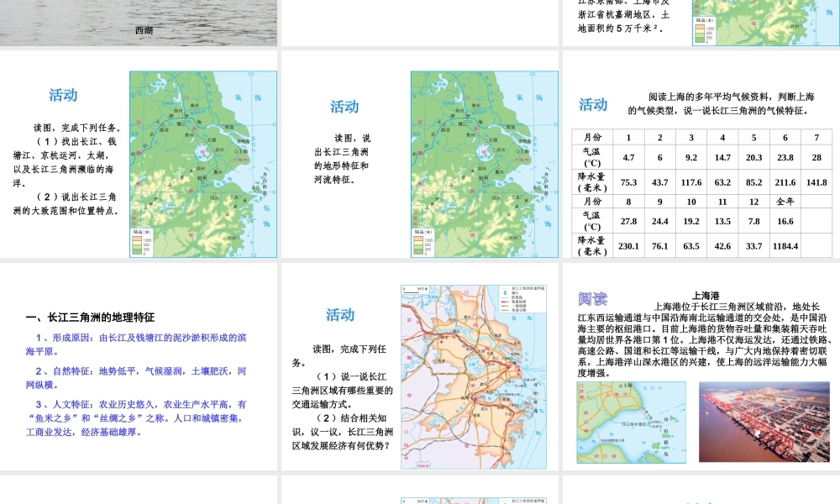
Task: Click table cell 24.4
Action: pyautogui.click(x=660, y=221)
